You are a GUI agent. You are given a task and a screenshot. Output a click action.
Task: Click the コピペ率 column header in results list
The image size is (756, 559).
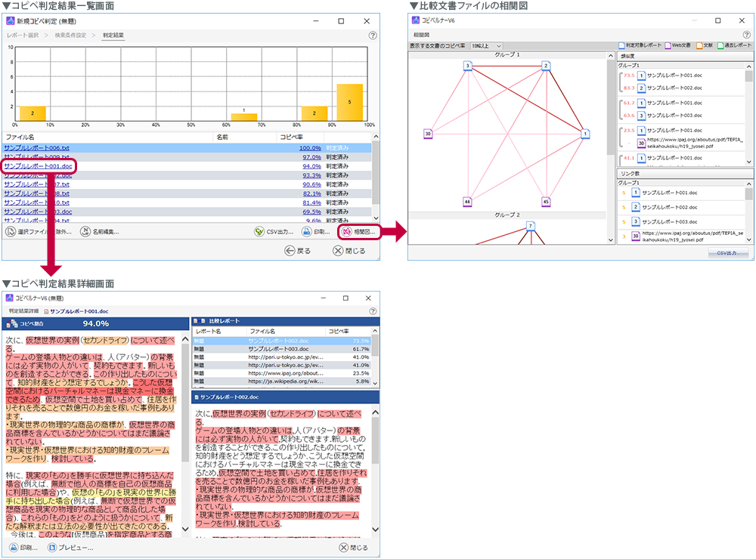tap(291, 137)
